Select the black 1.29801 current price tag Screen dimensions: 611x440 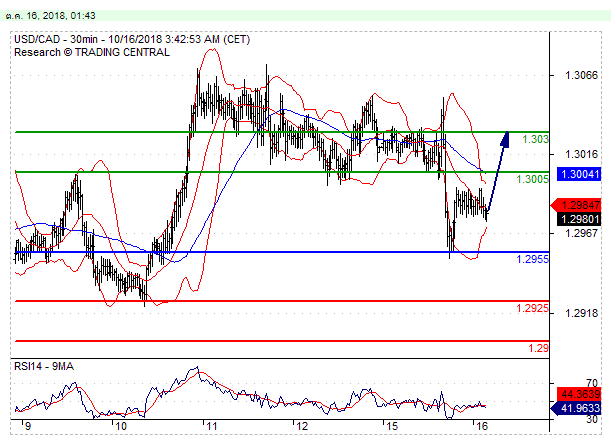click(579, 219)
